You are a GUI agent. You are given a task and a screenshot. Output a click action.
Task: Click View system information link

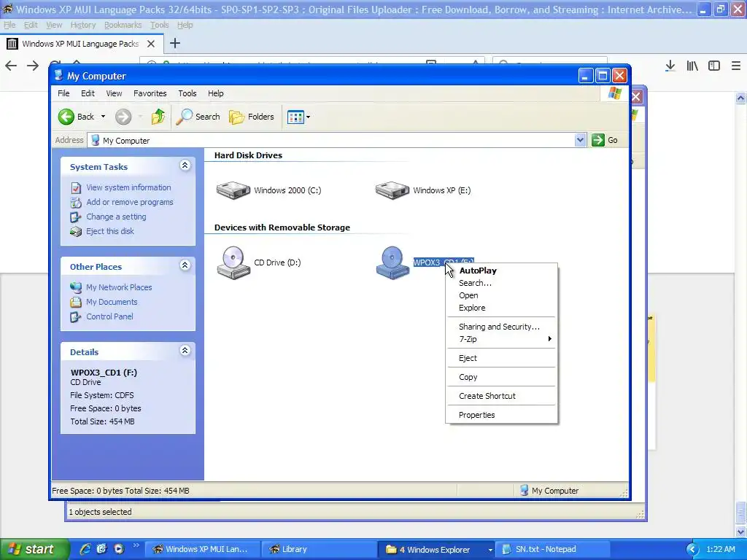pyautogui.click(x=128, y=187)
